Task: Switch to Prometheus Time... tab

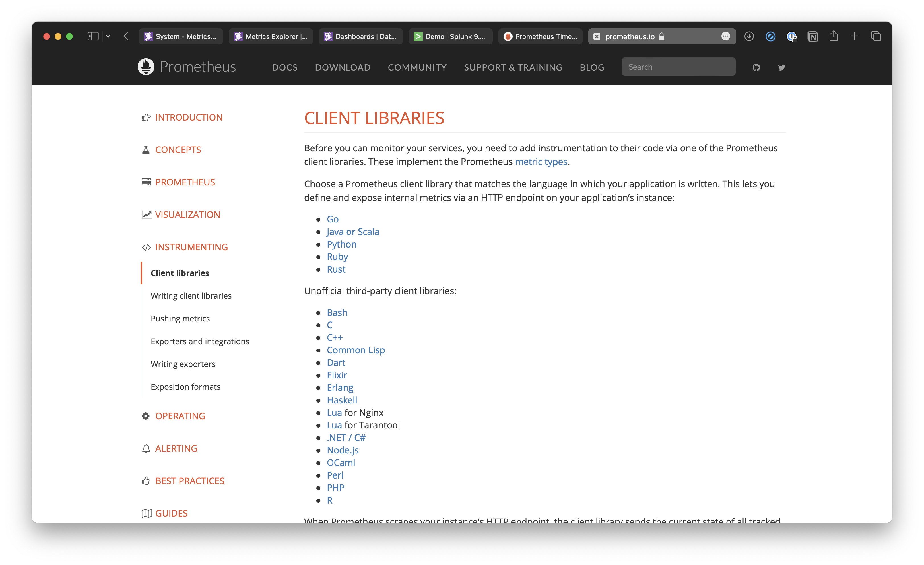Action: coord(541,36)
